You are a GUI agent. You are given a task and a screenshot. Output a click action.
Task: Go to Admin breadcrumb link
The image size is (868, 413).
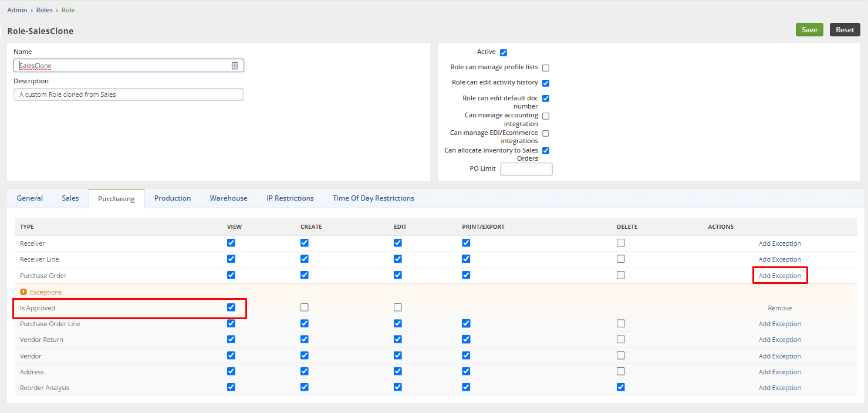pos(17,10)
